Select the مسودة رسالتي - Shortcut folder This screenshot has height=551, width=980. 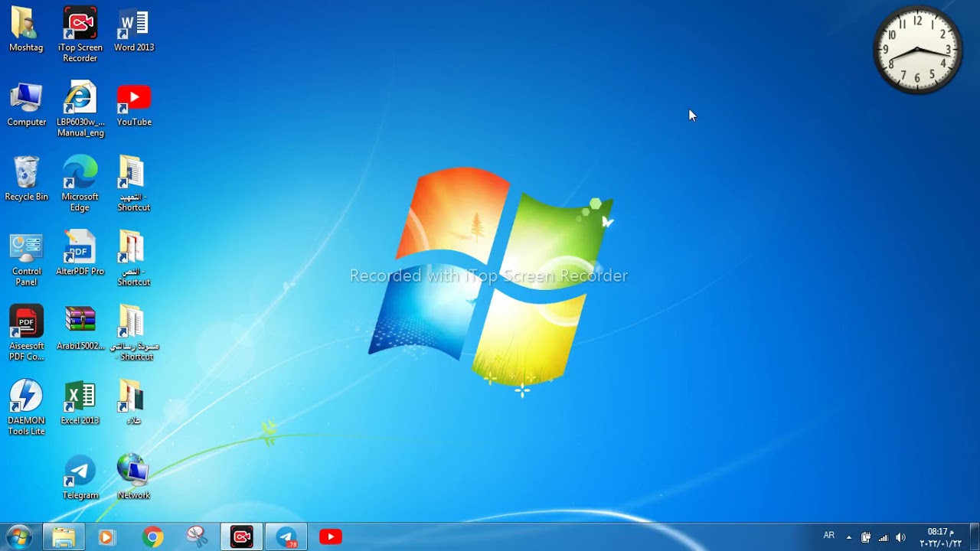point(134,333)
